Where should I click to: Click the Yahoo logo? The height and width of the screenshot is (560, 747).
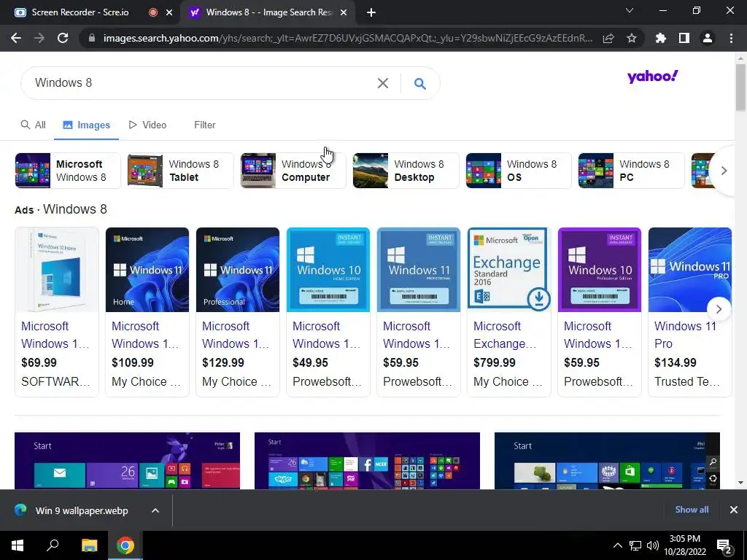[653, 76]
